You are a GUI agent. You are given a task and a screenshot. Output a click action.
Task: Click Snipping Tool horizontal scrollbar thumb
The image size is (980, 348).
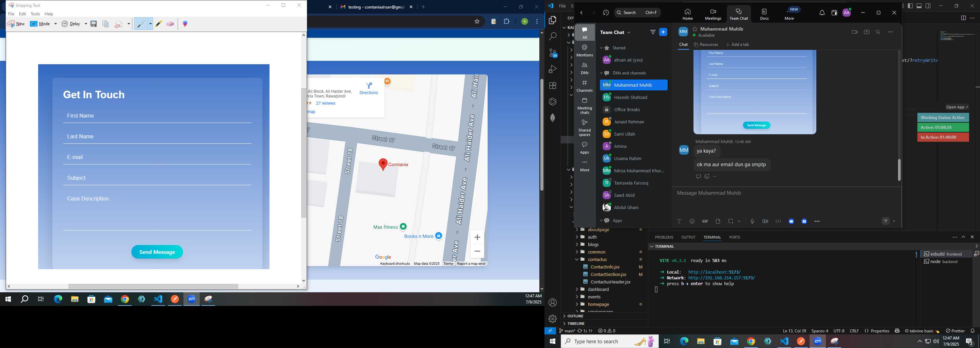coord(153,286)
